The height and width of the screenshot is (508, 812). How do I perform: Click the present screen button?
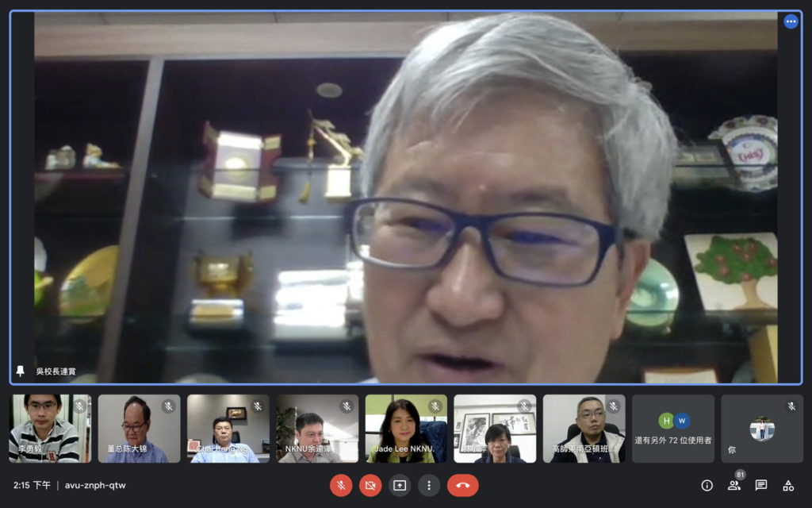coord(400,486)
